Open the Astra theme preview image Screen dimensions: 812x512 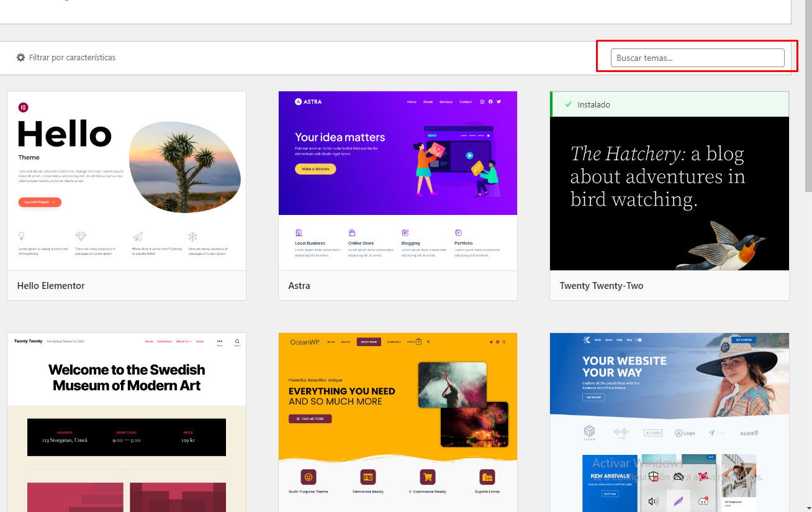[x=398, y=181]
